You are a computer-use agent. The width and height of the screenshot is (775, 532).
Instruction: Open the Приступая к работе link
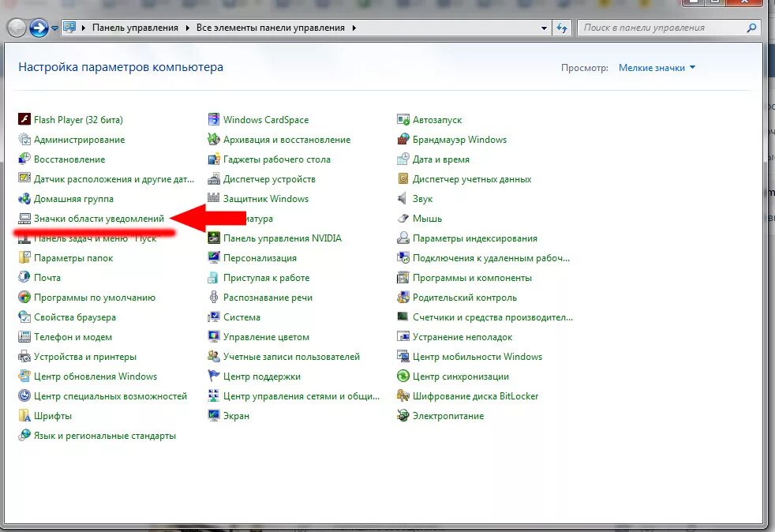pos(266,278)
